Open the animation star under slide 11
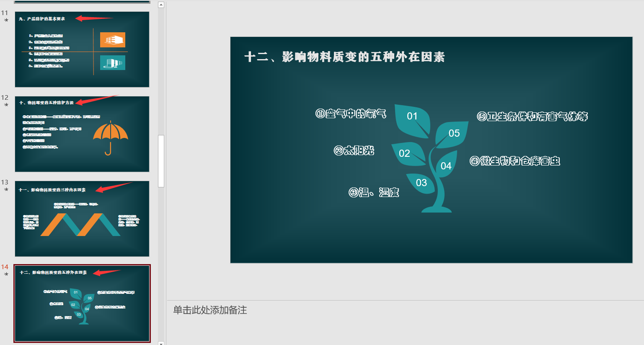 6,20
